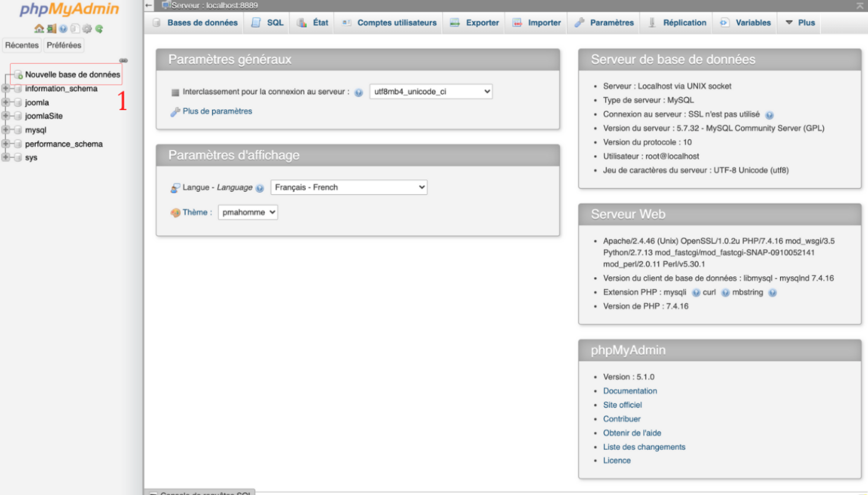The height and width of the screenshot is (495, 868).
Task: Switch to the Bases de données tab
Action: [195, 22]
